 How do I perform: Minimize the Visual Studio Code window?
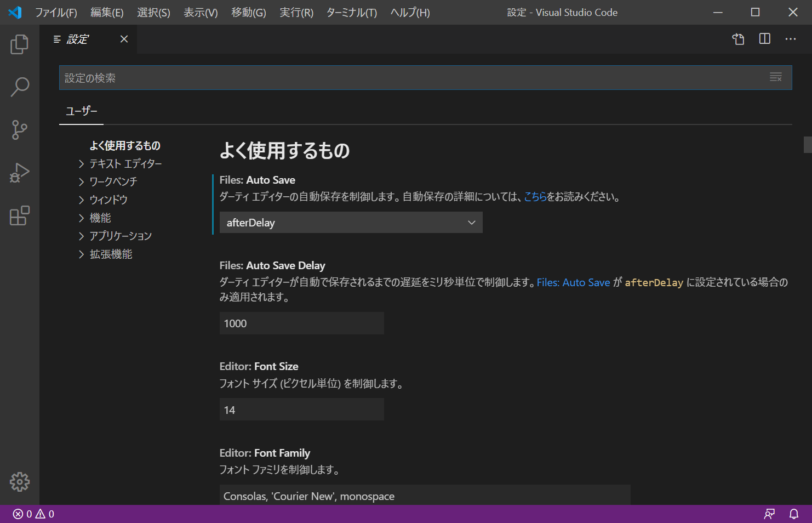click(718, 12)
